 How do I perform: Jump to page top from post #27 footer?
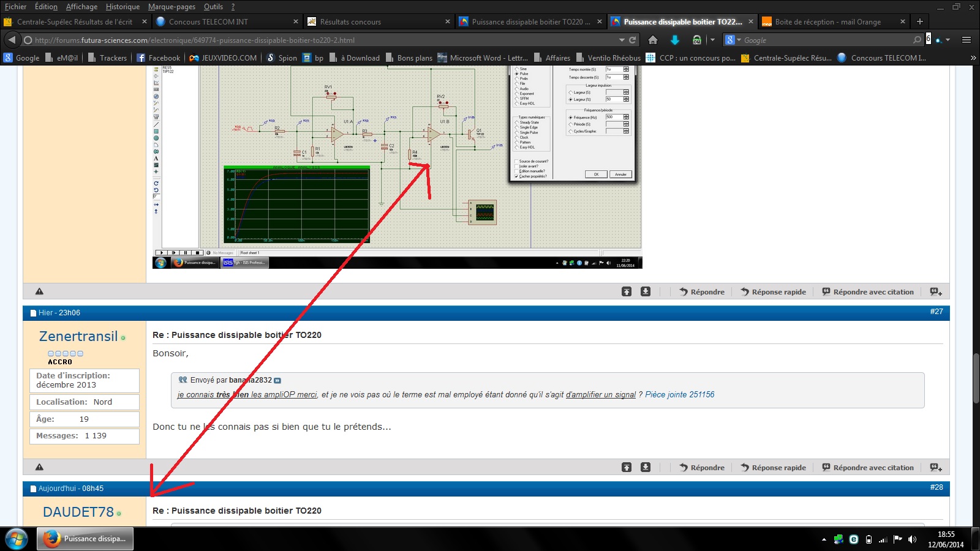627,467
